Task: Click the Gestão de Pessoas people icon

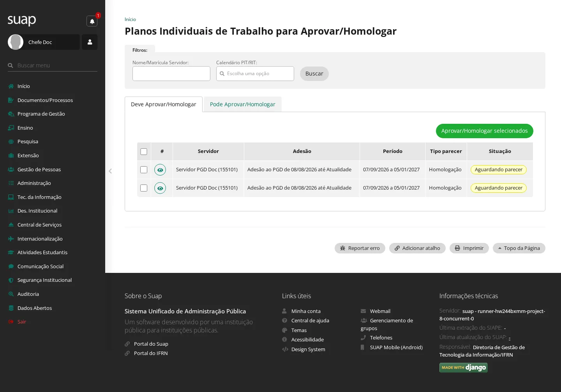Action: pyautogui.click(x=11, y=169)
